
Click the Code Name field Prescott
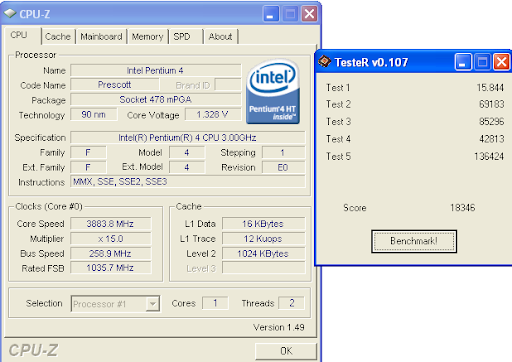click(115, 85)
